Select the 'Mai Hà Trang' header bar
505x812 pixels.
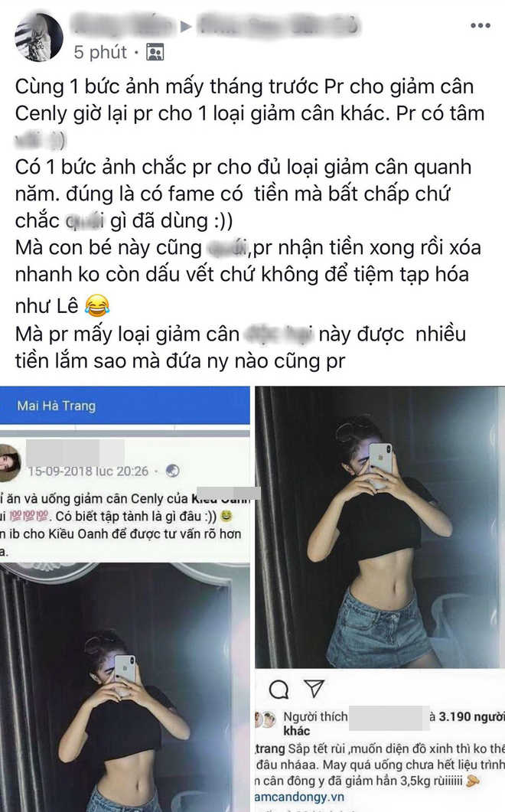[x=125, y=405]
